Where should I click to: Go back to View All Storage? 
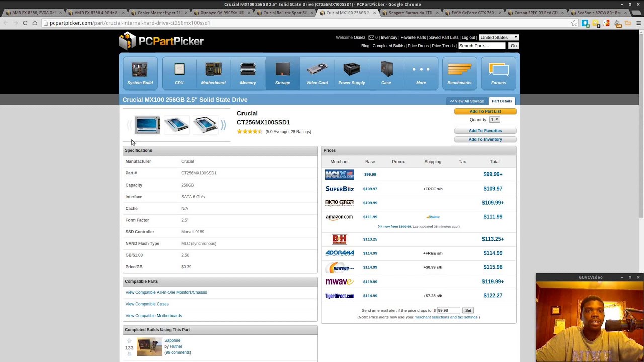466,101
